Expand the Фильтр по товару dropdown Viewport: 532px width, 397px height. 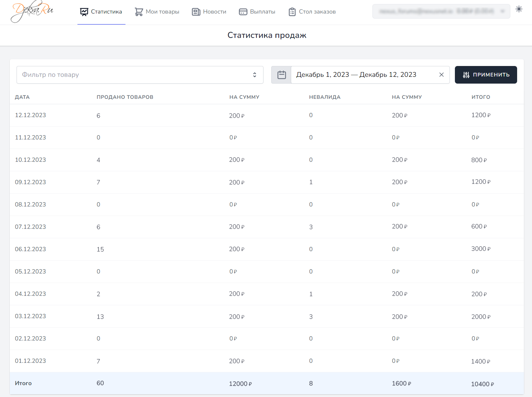click(x=140, y=75)
